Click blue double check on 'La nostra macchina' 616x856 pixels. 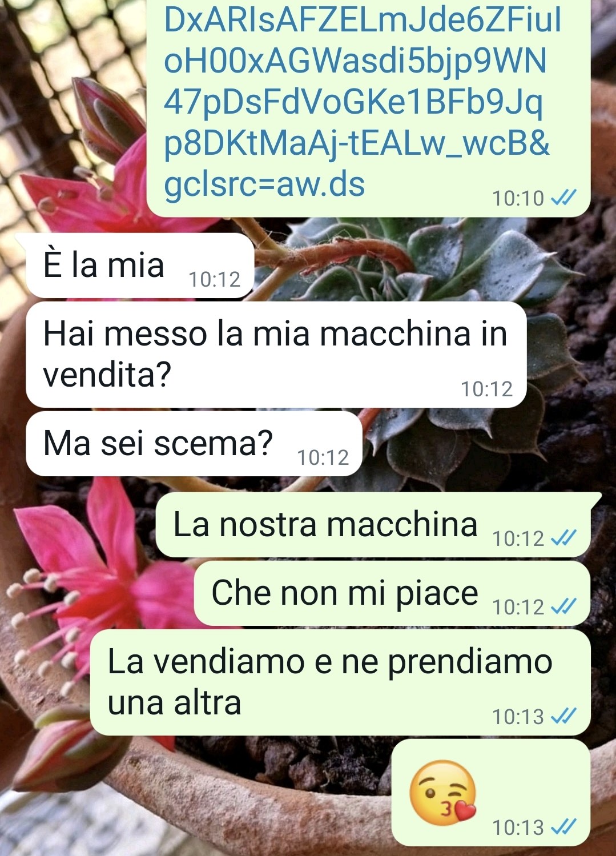[x=563, y=537]
